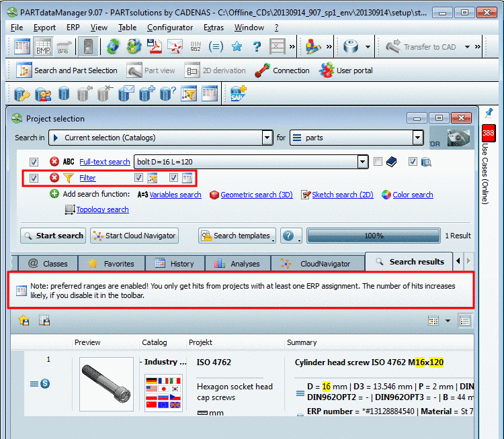
Task: Click the database with key icon
Action: [22, 94]
